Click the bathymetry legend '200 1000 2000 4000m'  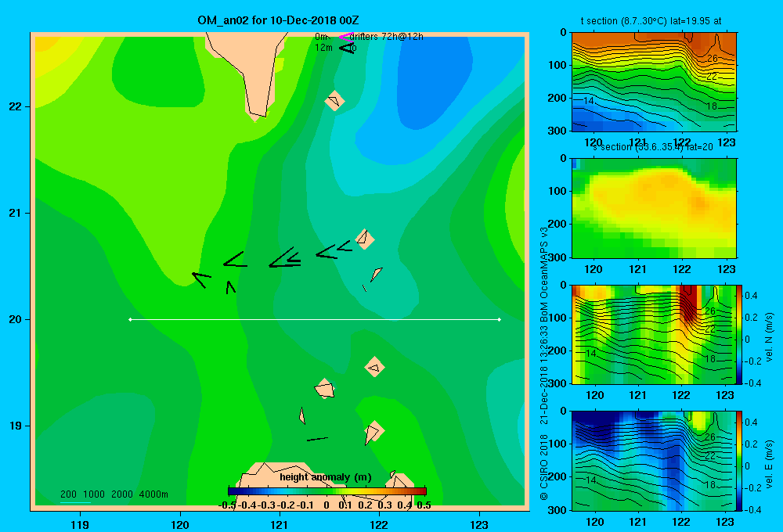[x=114, y=494]
